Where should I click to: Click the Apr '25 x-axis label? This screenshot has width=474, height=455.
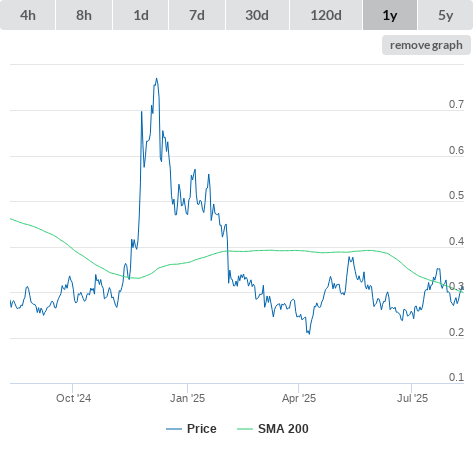pyautogui.click(x=299, y=398)
